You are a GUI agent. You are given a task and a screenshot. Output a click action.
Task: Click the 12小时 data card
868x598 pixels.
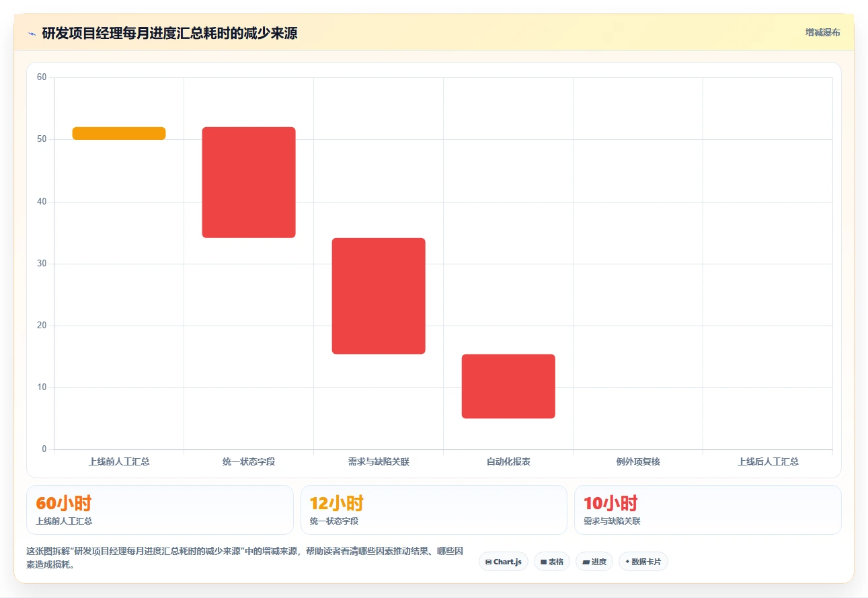pyautogui.click(x=434, y=510)
